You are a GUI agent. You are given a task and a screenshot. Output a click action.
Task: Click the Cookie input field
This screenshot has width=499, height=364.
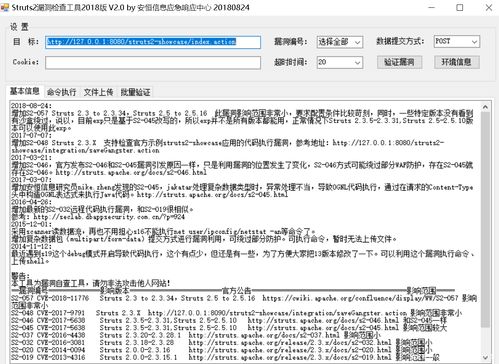click(153, 63)
